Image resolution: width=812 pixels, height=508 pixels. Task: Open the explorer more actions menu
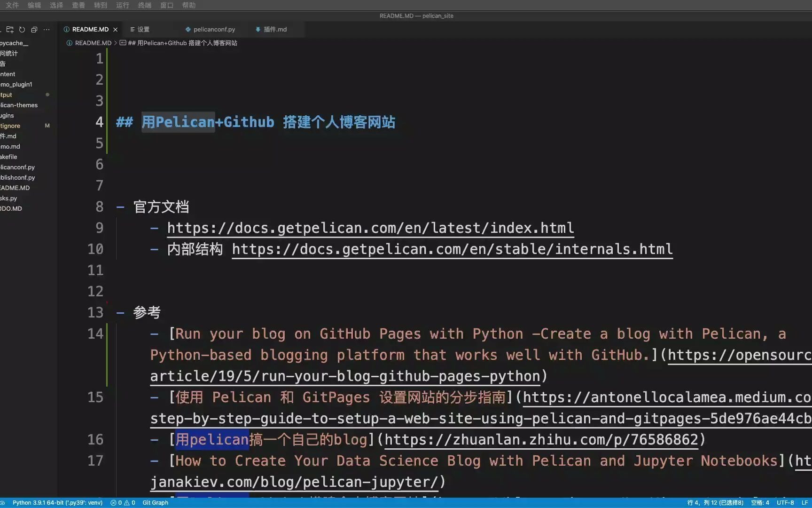point(47,29)
